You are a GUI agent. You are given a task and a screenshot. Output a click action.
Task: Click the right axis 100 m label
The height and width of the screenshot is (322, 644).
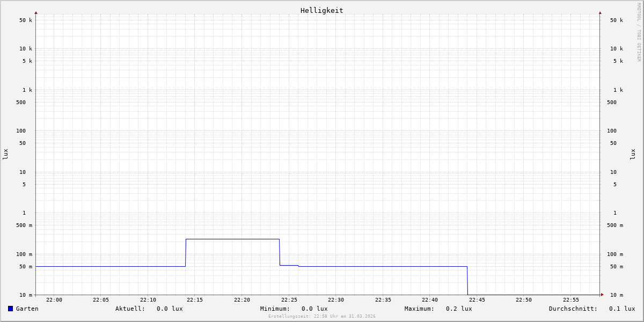pyautogui.click(x=615, y=254)
